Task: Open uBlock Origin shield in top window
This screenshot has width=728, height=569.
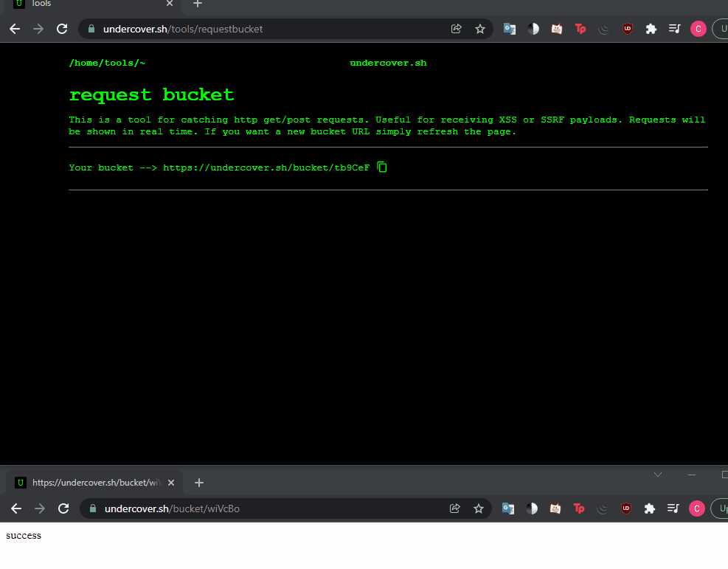Action: (x=627, y=29)
